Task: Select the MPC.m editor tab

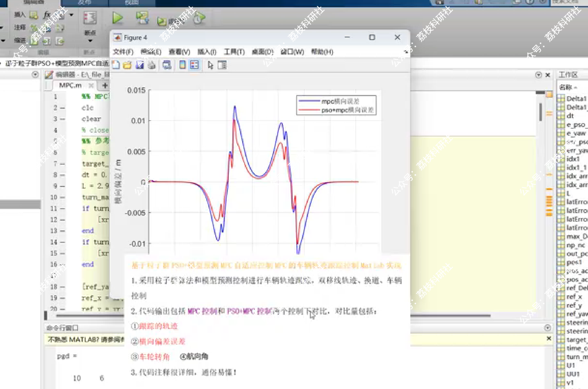Action: coord(70,85)
